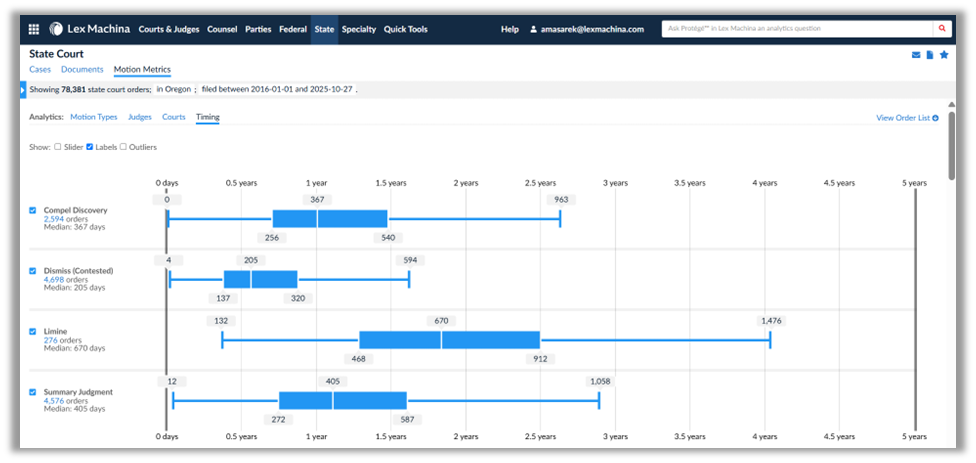Click the document export icon
Screen dimensions: 976x463
click(929, 55)
